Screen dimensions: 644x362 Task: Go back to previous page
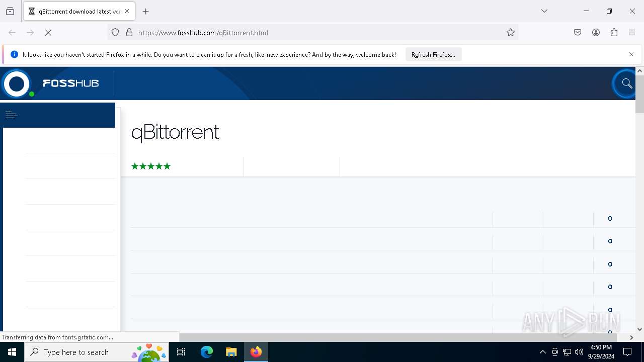12,33
